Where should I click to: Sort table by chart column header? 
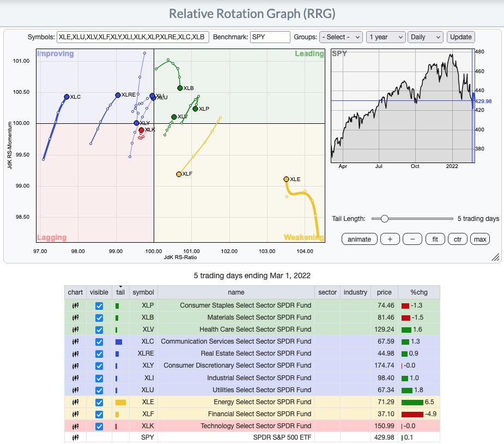coord(75,292)
